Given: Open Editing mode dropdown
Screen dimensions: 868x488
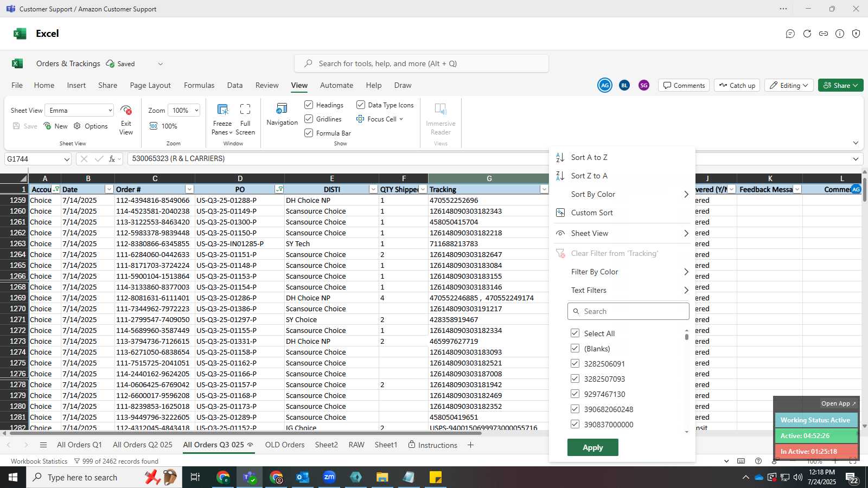Looking at the screenshot, I should (x=789, y=85).
